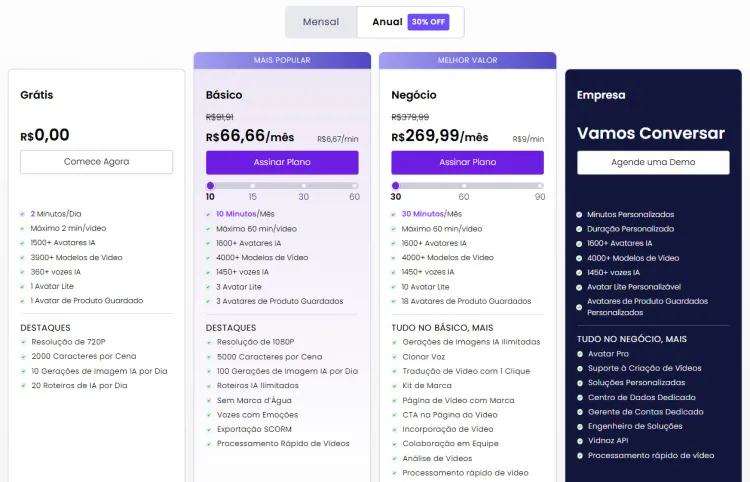This screenshot has height=482, width=750.
Task: Click checkmark beside Exportação SCORM
Action: tap(209, 429)
